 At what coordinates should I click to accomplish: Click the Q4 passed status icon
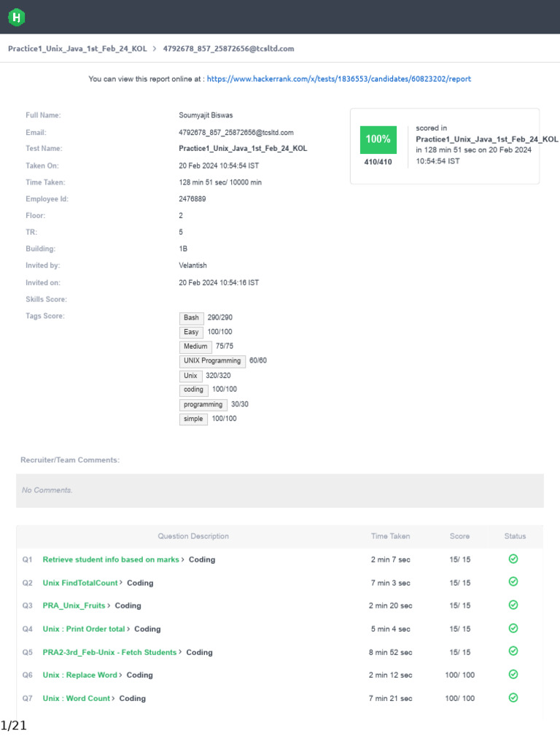coord(513,628)
